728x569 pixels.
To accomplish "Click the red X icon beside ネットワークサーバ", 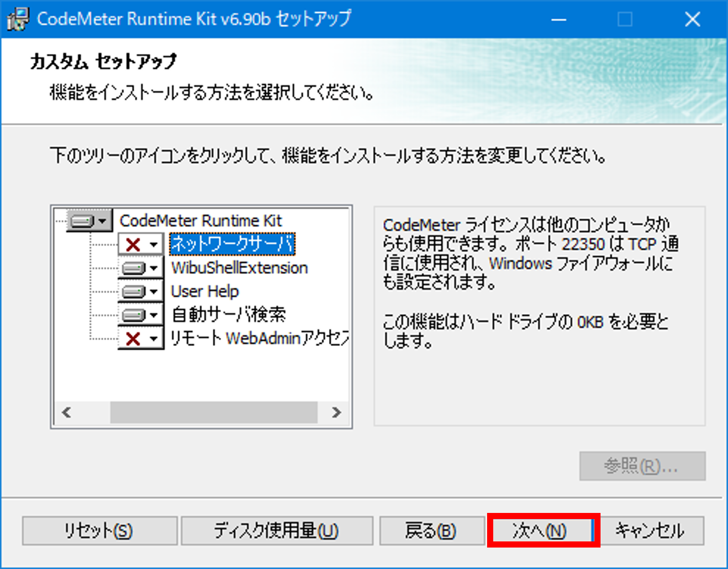I will (x=133, y=244).
